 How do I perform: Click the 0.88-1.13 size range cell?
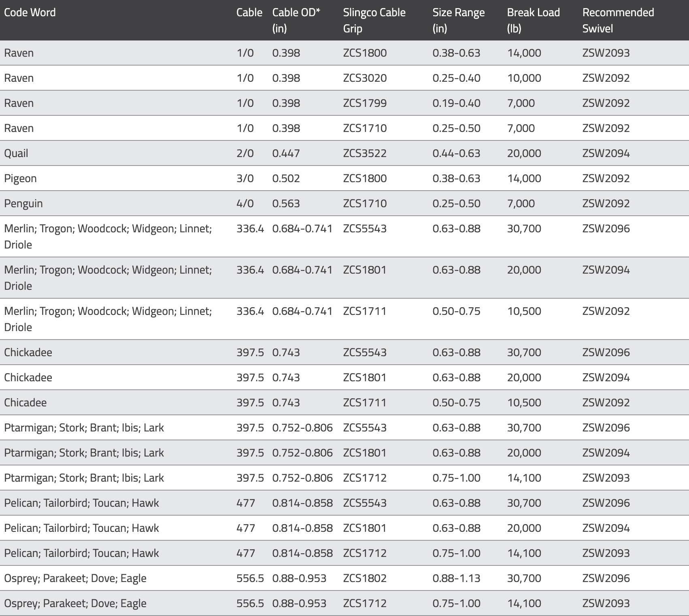(456, 578)
